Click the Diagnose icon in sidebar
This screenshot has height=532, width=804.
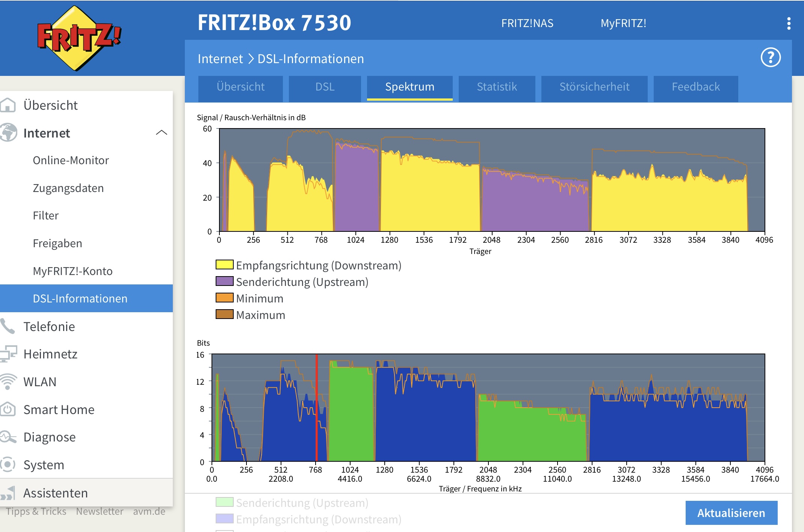click(8, 437)
